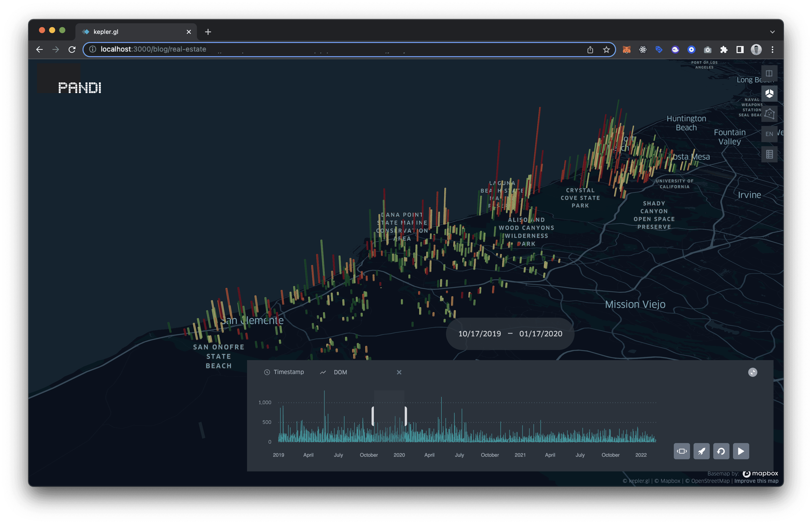Screen dimensions: 812x524
Task: Show the map legend panel
Action: [769, 155]
